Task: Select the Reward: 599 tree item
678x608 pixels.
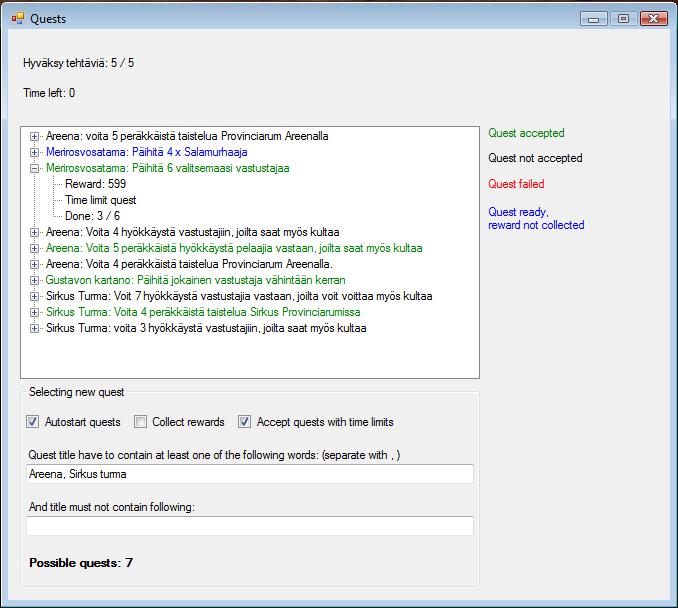Action: click(x=102, y=184)
